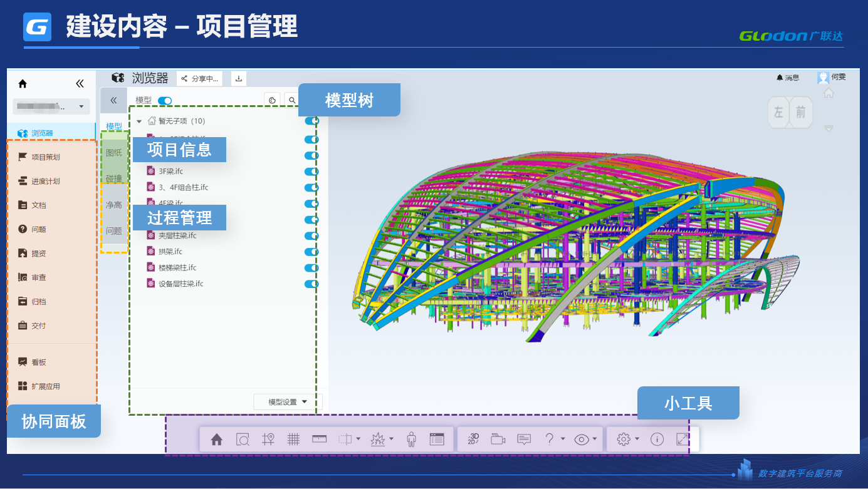Click the 消息 notifications link
This screenshot has width=868, height=489.
[x=788, y=78]
